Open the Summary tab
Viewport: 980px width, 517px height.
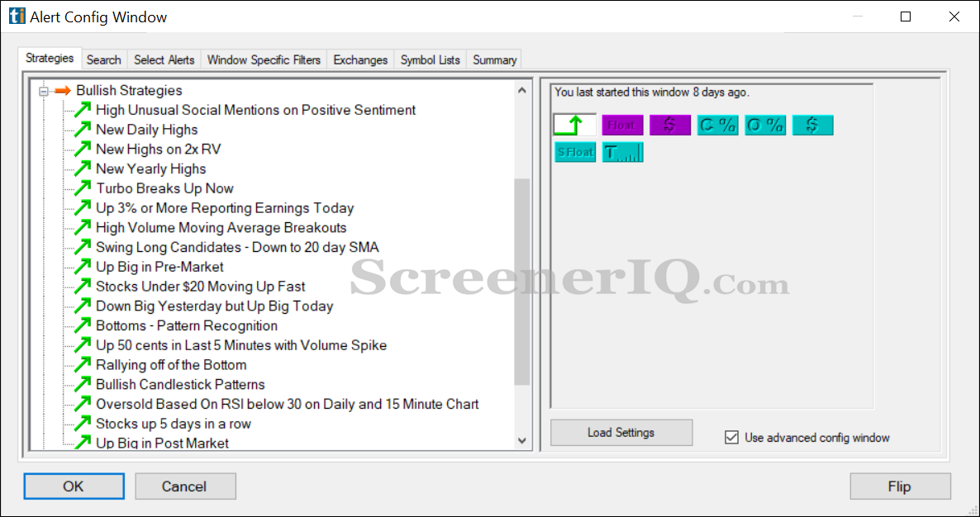pos(494,60)
